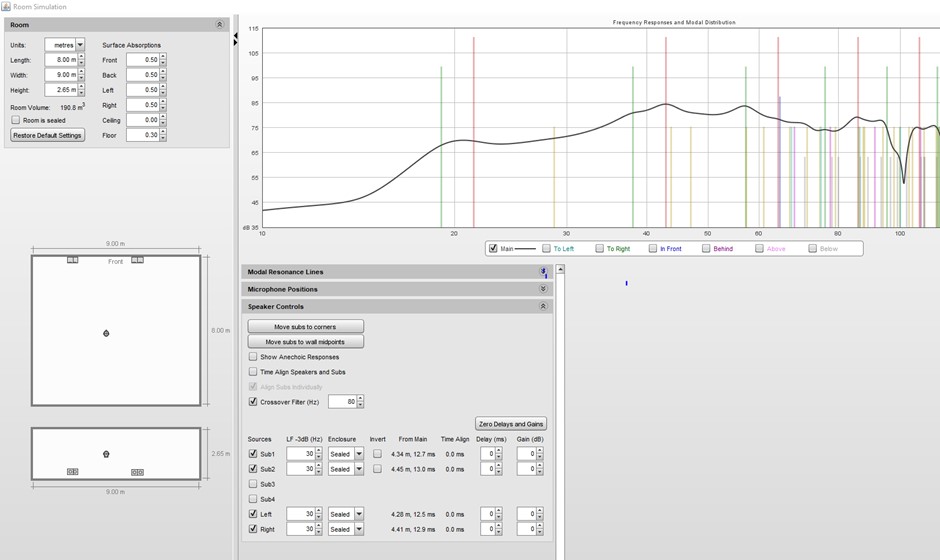The width and height of the screenshot is (940, 560).
Task: Click the right subwoofer icon in the elevation view
Action: click(137, 472)
